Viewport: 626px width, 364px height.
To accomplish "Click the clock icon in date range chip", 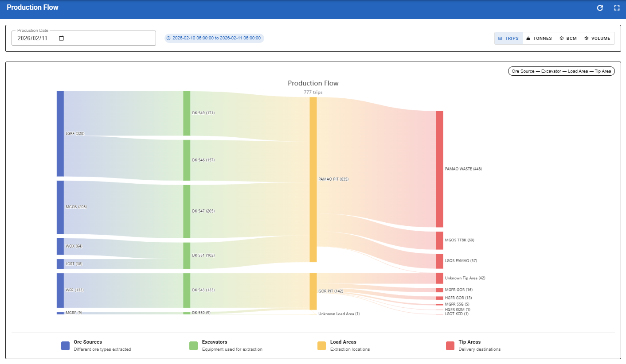I will 168,39.
